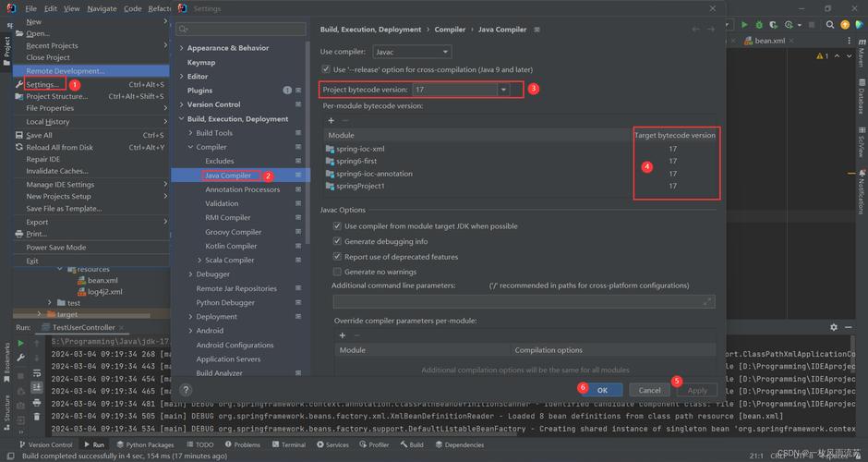Click the OK button

602,390
